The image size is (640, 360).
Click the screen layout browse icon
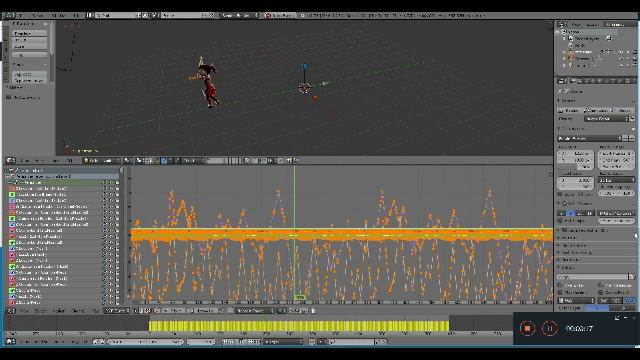90,16
